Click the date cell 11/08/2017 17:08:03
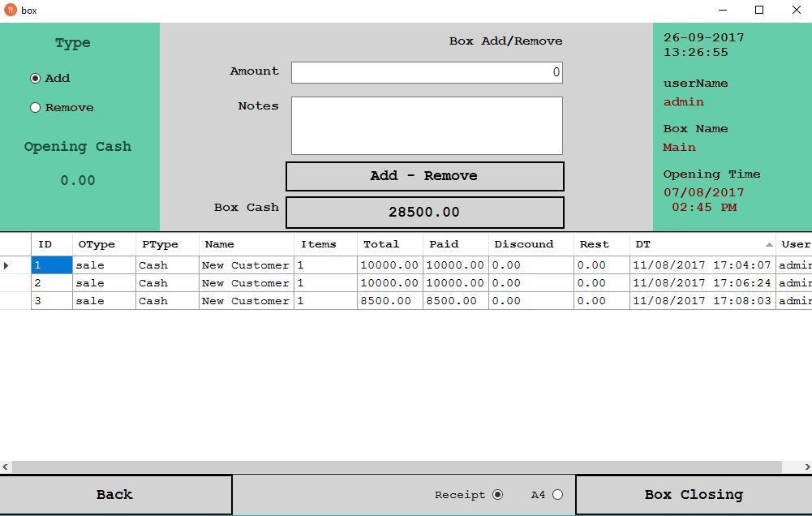812x516 pixels. [702, 301]
